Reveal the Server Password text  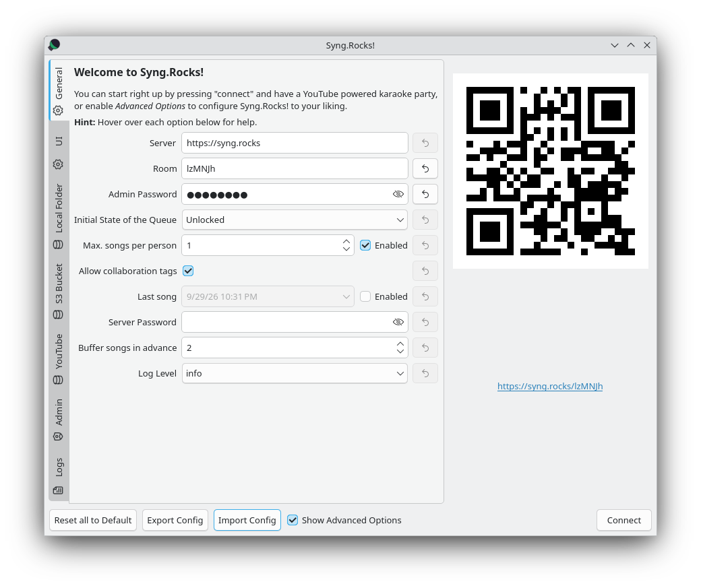click(x=398, y=322)
